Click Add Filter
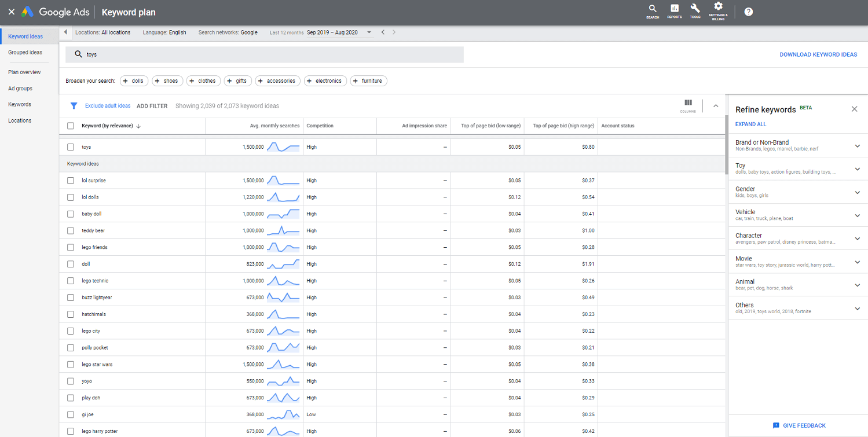Image resolution: width=868 pixels, height=437 pixels. click(152, 106)
